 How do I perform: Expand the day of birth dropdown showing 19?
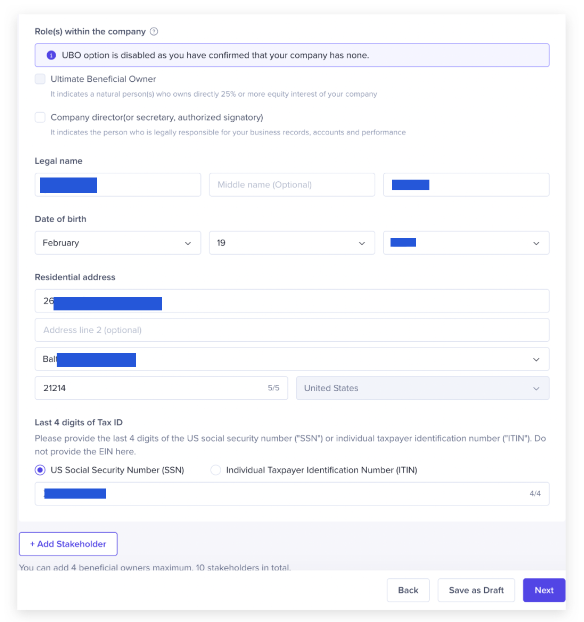292,243
